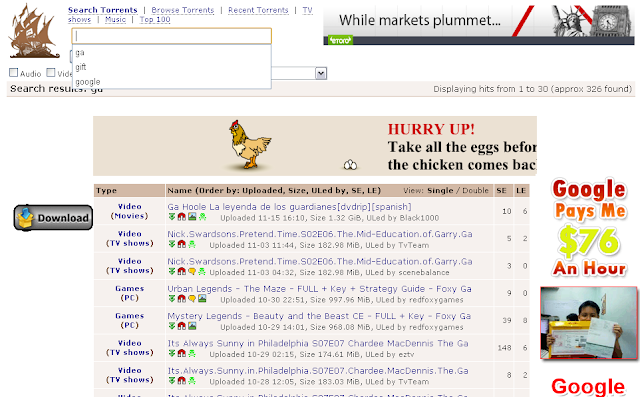Click Movies category in Ga Hoole row
The height and width of the screenshot is (397, 640).
129,216
